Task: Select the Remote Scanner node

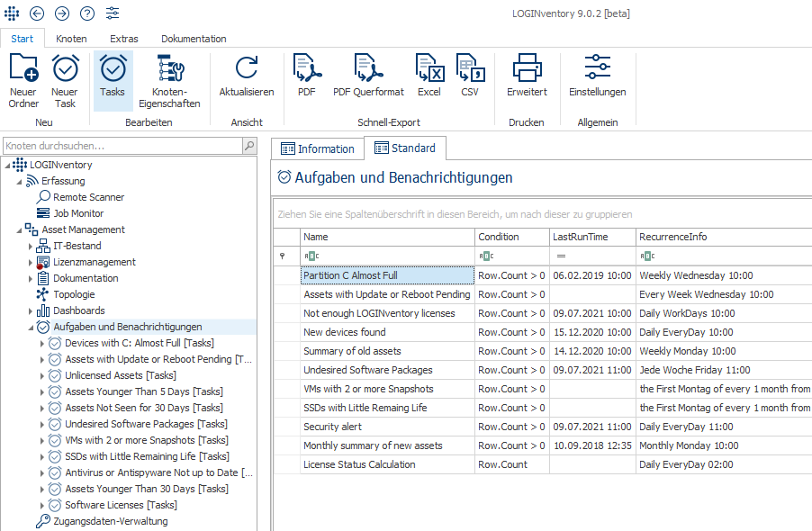Action: 88,197
